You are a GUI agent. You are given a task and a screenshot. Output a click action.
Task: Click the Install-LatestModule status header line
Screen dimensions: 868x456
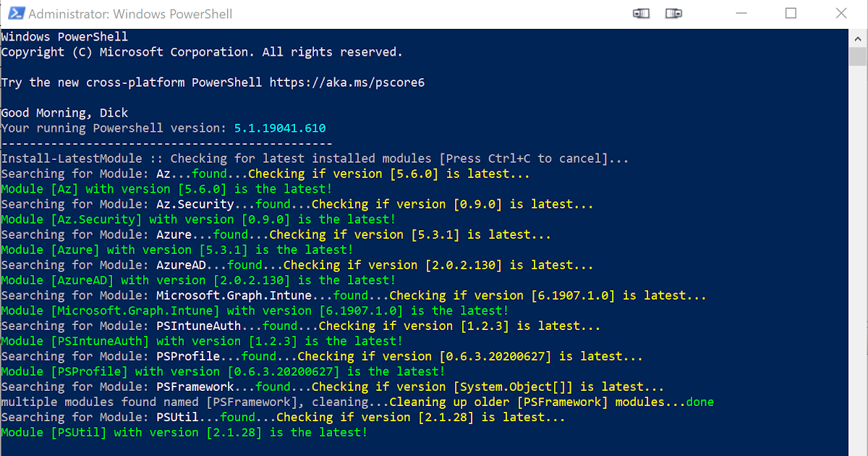[311, 158]
